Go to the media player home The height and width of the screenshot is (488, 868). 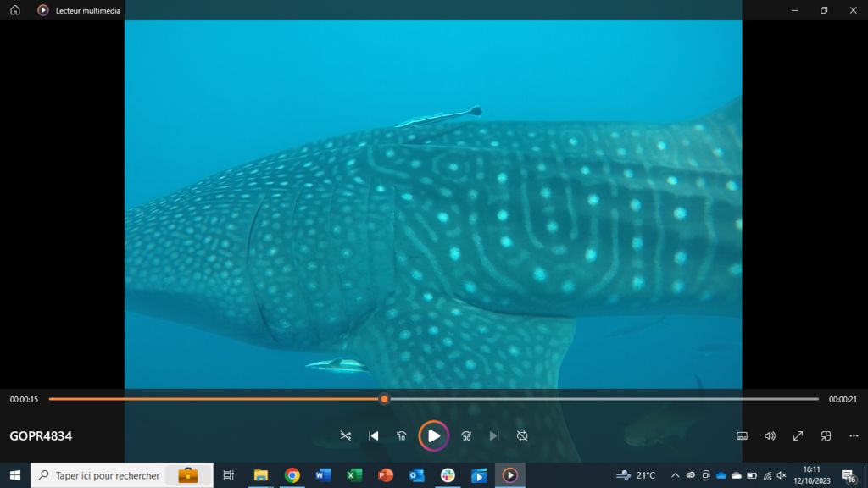click(14, 10)
